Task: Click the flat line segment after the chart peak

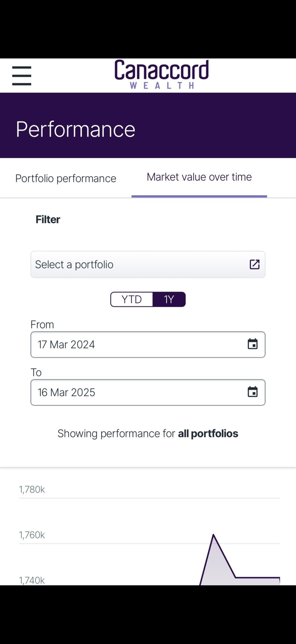Action: pyautogui.click(x=258, y=578)
